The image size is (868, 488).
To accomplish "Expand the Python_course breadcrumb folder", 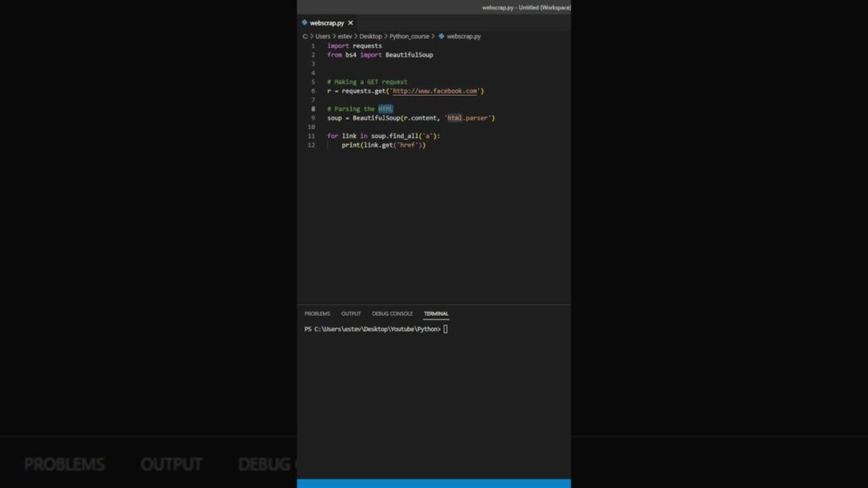I will pos(409,36).
